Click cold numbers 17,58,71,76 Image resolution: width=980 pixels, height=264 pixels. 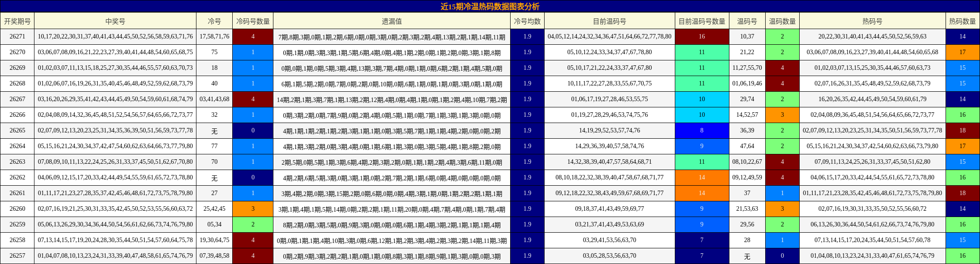[x=214, y=37]
